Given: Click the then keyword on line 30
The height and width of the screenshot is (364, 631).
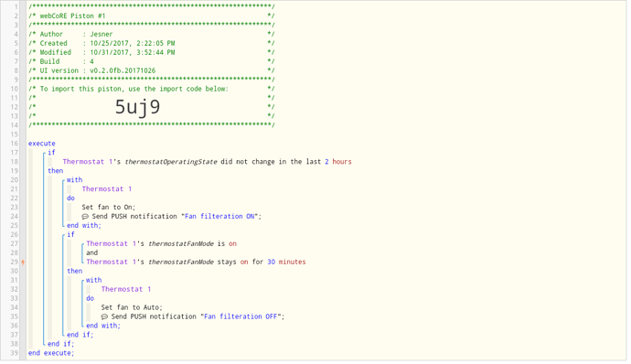Looking at the screenshot, I should coord(75,272).
